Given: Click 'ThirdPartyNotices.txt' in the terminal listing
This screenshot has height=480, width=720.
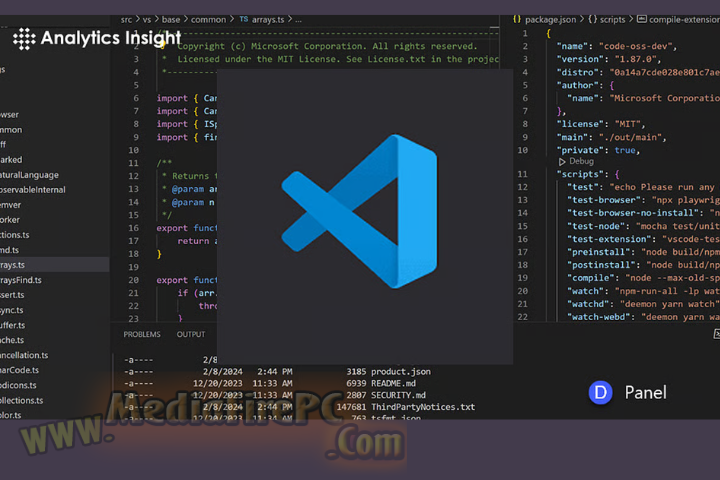Looking at the screenshot, I should (x=423, y=407).
